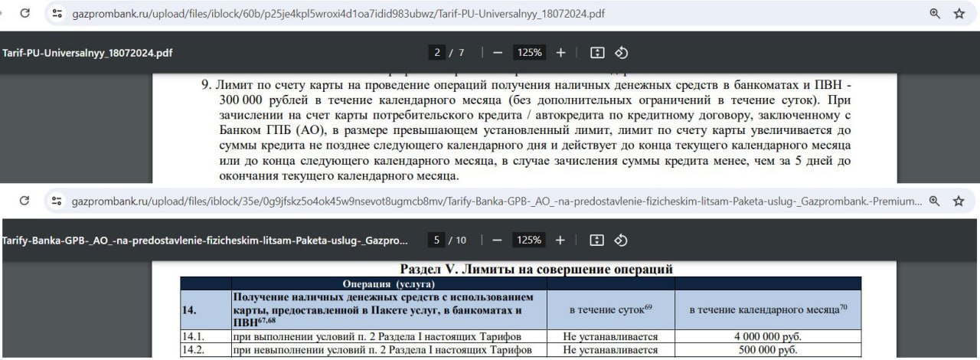Rotate the 7-page PDF counterclockwise
This screenshot has width=980, height=360.
622,53
